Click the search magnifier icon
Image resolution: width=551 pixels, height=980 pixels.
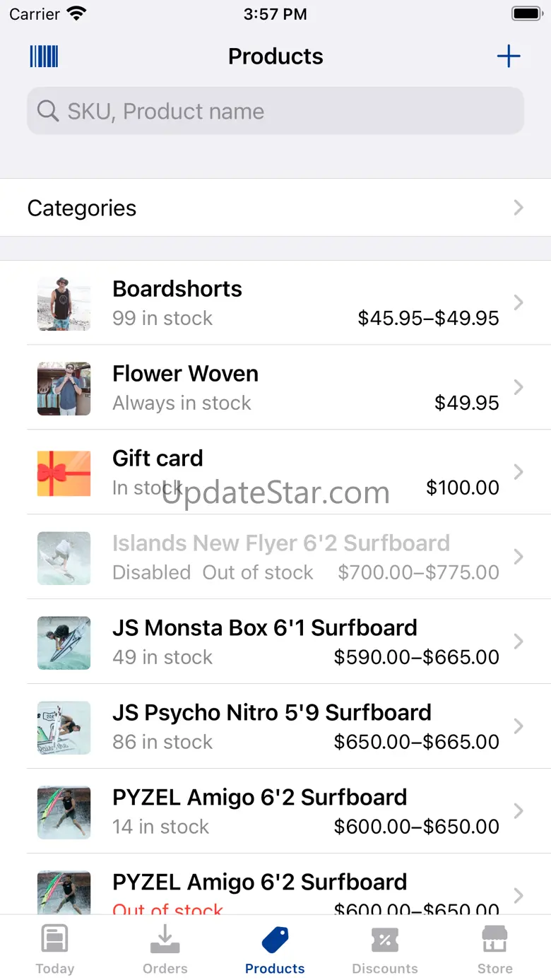[x=47, y=111]
